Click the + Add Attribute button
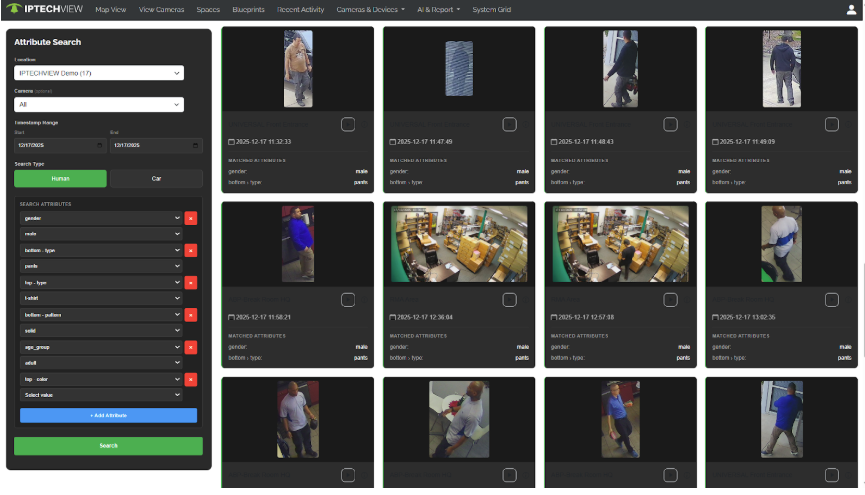 (x=108, y=415)
